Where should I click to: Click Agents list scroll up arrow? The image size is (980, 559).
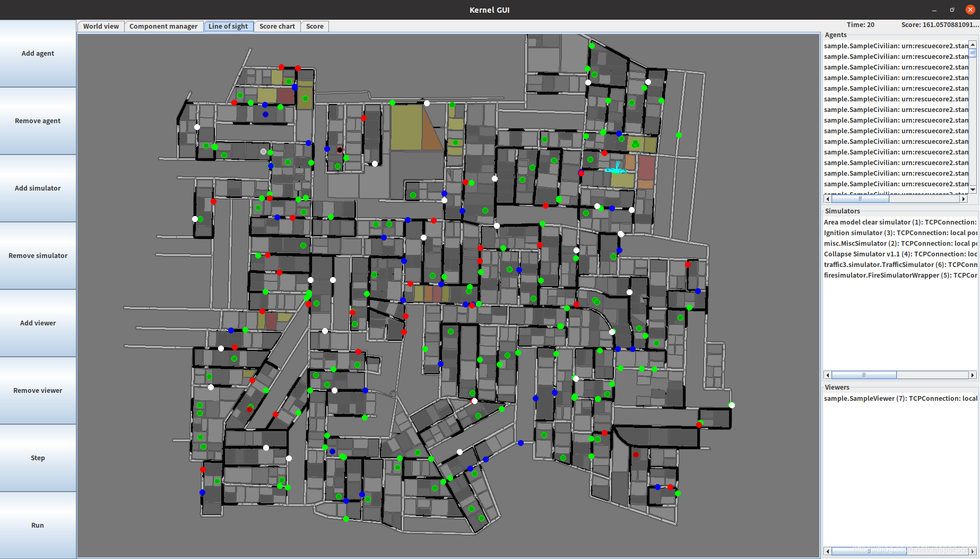tap(973, 45)
